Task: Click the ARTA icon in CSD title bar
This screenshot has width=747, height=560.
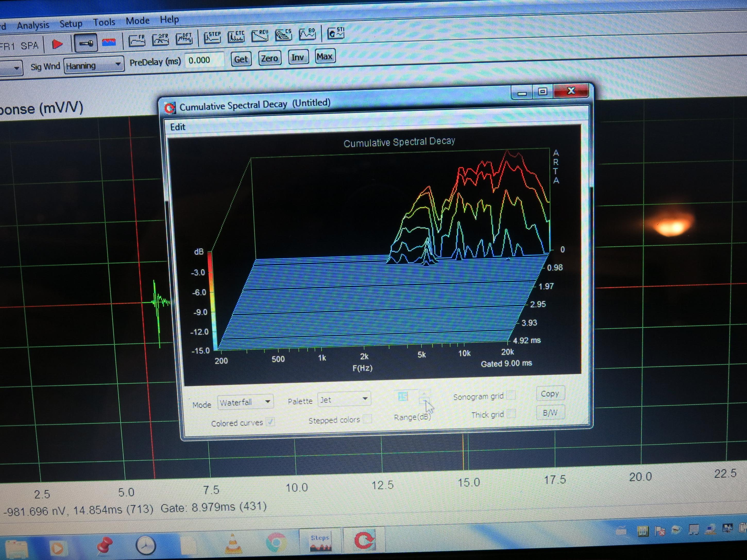Action: click(x=170, y=108)
